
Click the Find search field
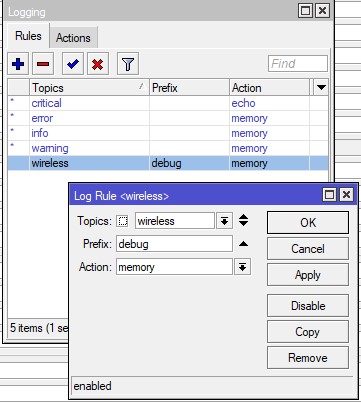tap(298, 63)
